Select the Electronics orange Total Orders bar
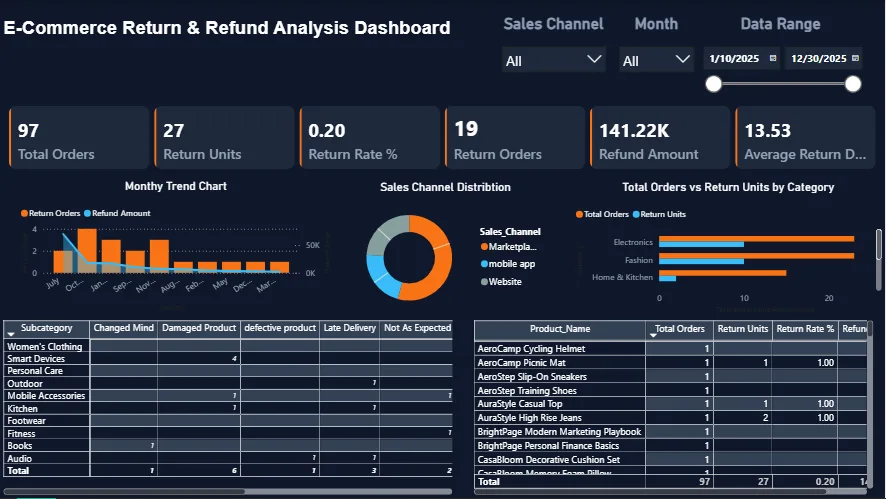This screenshot has height=499, width=886. 757,239
